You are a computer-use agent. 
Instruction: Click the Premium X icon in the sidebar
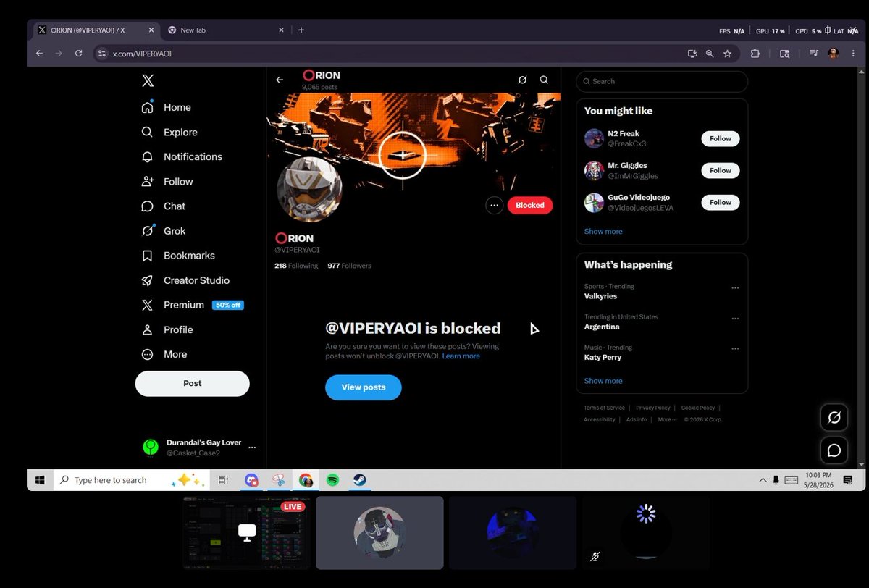(148, 305)
